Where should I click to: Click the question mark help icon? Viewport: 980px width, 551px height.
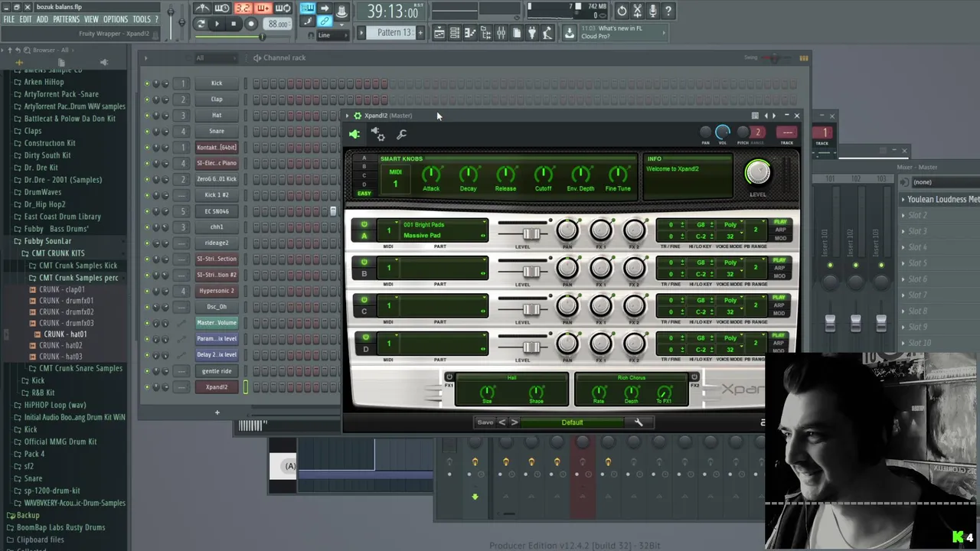click(668, 11)
